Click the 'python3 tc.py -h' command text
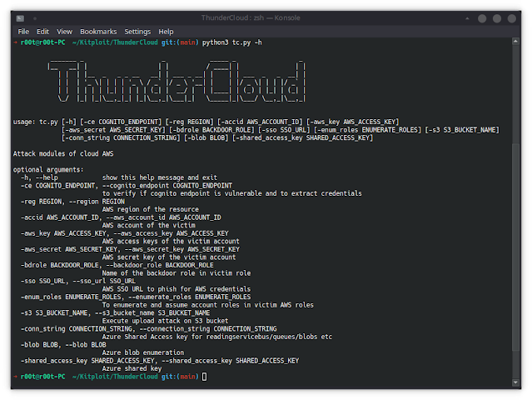 pos(232,42)
